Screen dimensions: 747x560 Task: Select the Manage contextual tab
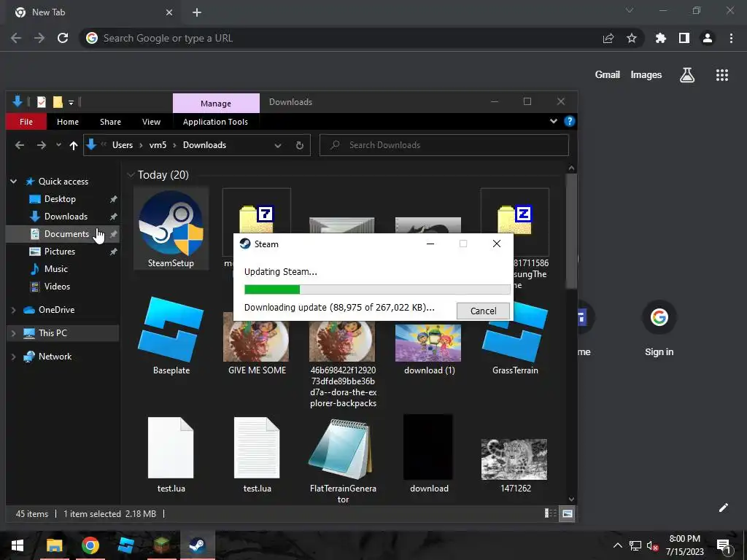(216, 104)
